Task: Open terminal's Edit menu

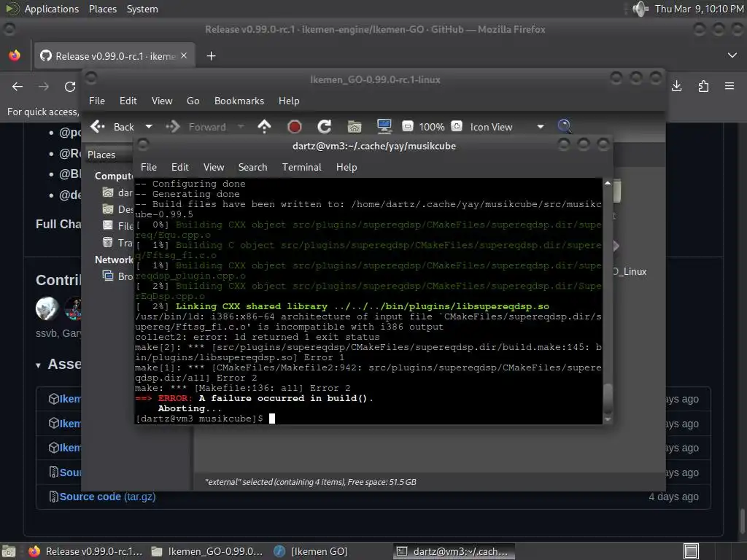Action: [179, 167]
